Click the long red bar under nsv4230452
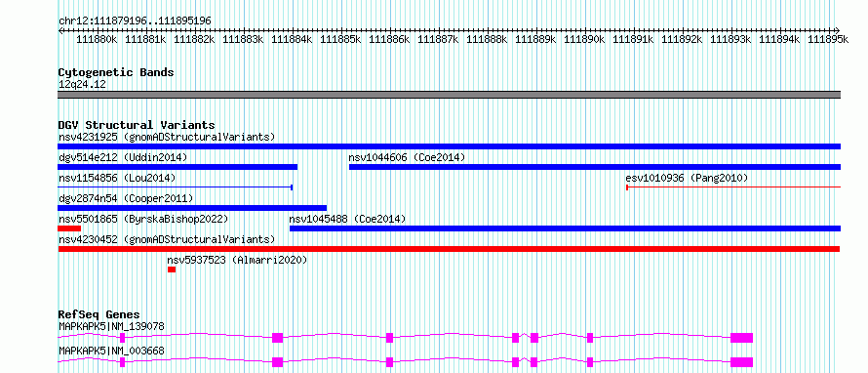Viewport: 868px width, 373px height. click(449, 249)
